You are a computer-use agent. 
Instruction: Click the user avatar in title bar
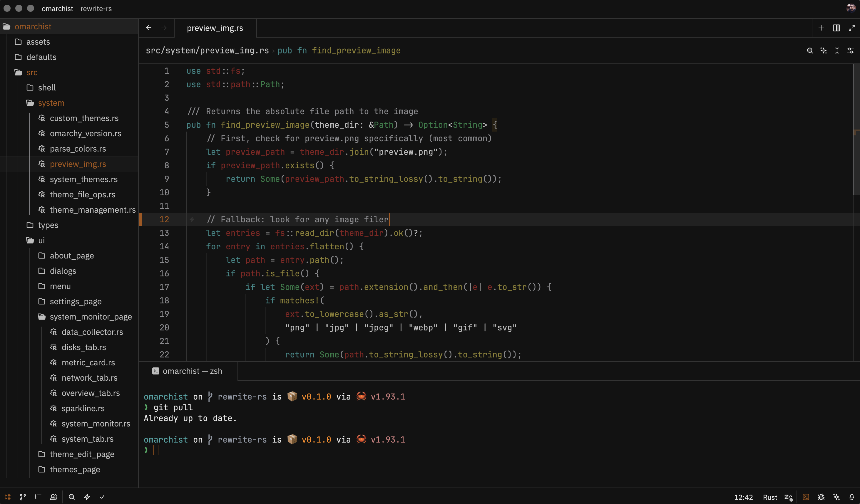(851, 8)
